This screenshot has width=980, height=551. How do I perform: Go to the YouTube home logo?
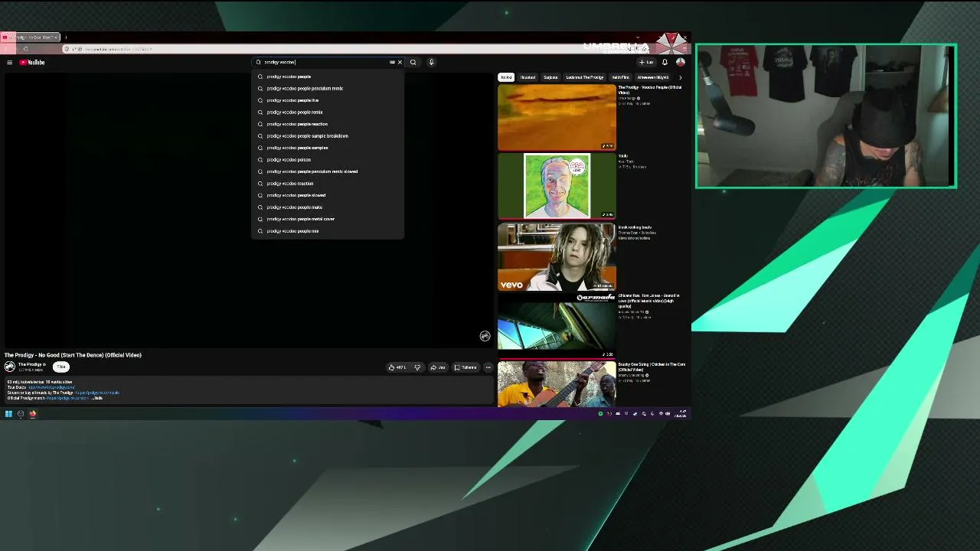click(x=32, y=62)
